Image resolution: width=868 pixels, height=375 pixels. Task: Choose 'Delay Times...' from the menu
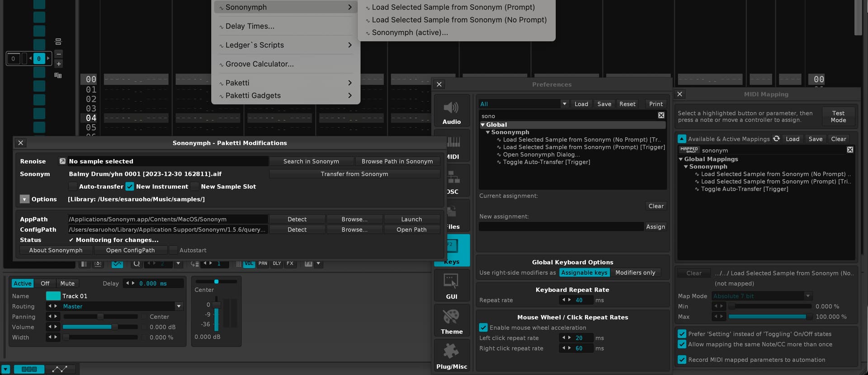click(286, 26)
